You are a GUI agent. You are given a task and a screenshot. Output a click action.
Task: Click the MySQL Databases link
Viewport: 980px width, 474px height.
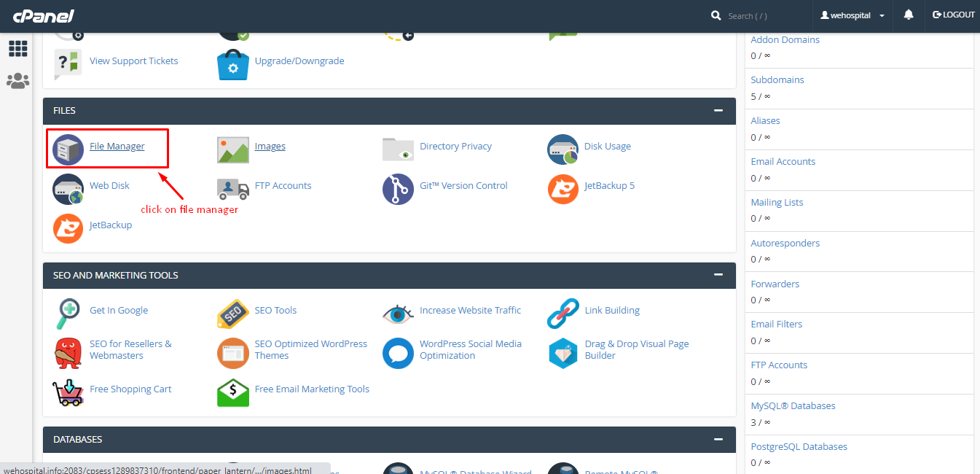[x=793, y=405]
